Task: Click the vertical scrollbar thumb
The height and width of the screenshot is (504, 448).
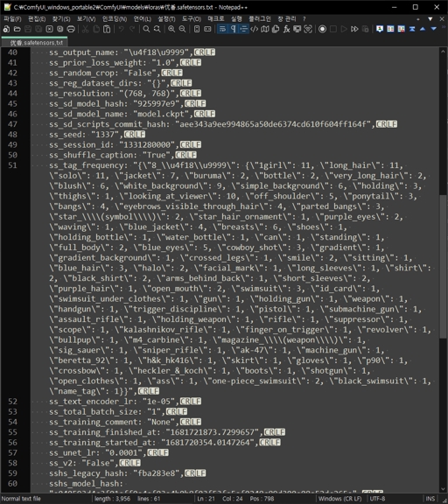Action: [x=443, y=266]
